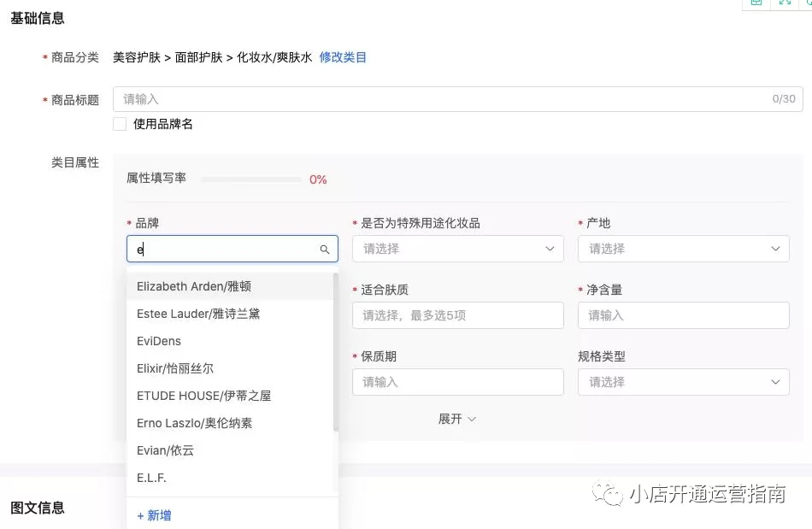
Task: Pick ETUDE HOUSE/伊蒂之屋 brand
Action: pyautogui.click(x=230, y=396)
